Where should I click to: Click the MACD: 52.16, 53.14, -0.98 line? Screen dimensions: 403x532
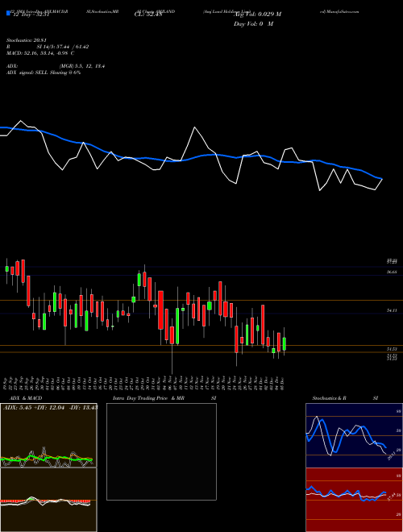click(40, 53)
